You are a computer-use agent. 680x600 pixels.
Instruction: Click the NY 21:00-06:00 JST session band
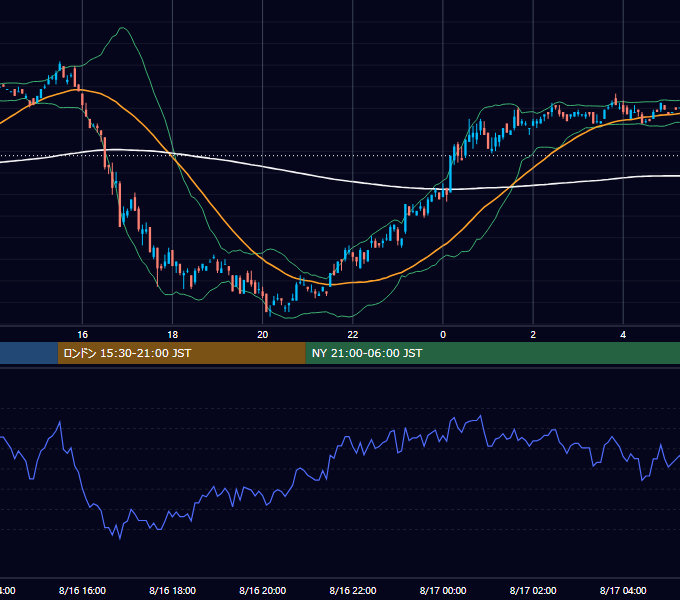click(493, 353)
